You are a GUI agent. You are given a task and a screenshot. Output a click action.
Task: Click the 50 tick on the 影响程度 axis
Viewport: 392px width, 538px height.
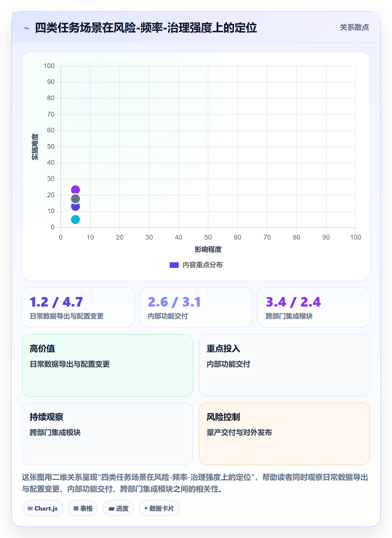208,237
